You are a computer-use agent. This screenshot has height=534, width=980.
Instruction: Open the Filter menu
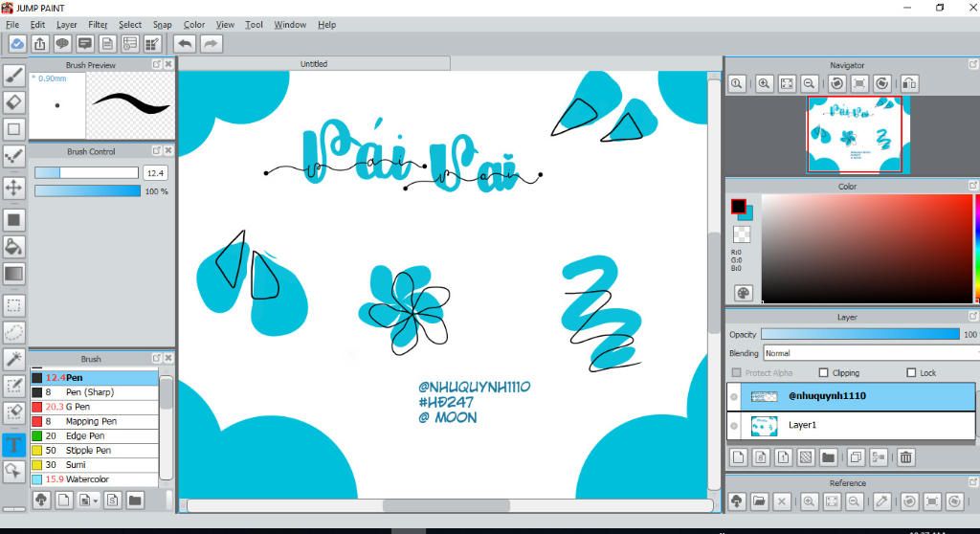point(98,24)
